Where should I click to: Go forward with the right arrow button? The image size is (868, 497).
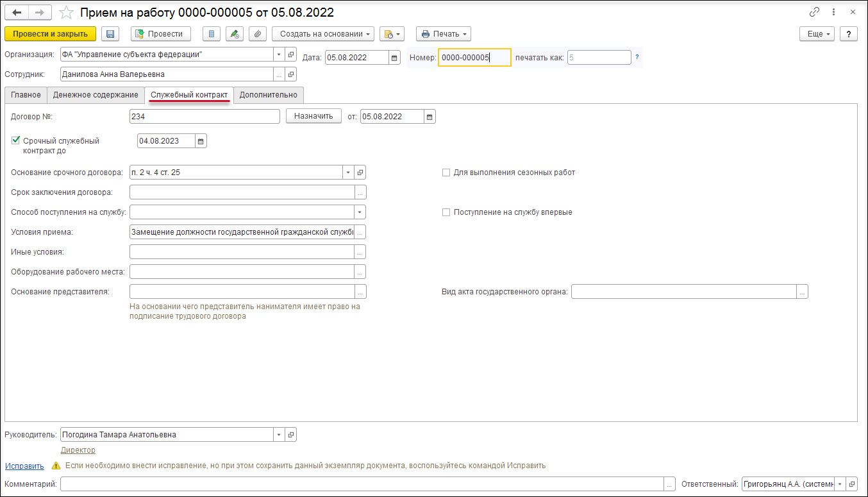pos(40,12)
